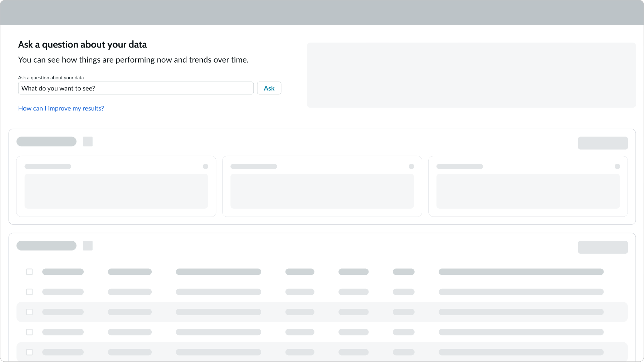
Task: Click the small corner icon on the right card
Action: 617,167
